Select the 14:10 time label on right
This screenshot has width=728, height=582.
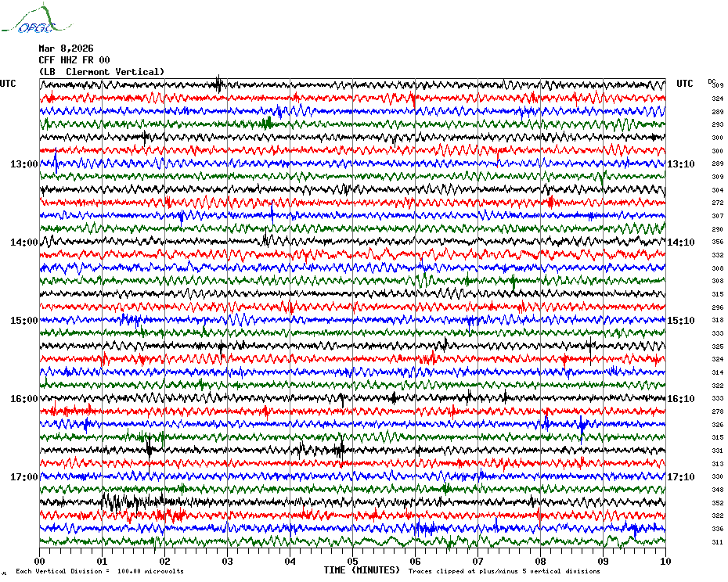pyautogui.click(x=680, y=242)
